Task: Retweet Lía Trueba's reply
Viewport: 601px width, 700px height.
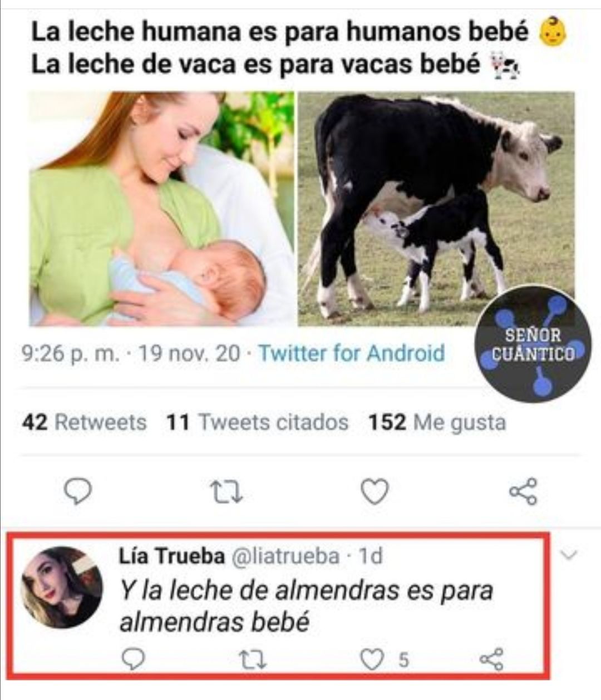Action: click(253, 660)
